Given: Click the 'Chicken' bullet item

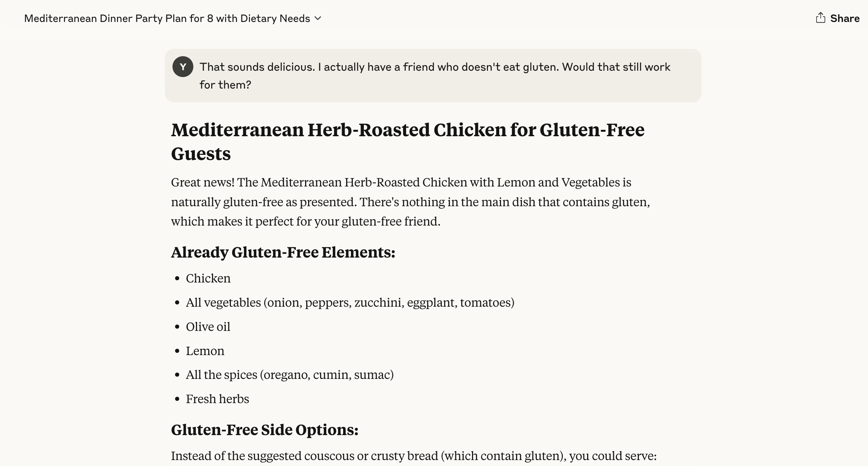Looking at the screenshot, I should [208, 278].
